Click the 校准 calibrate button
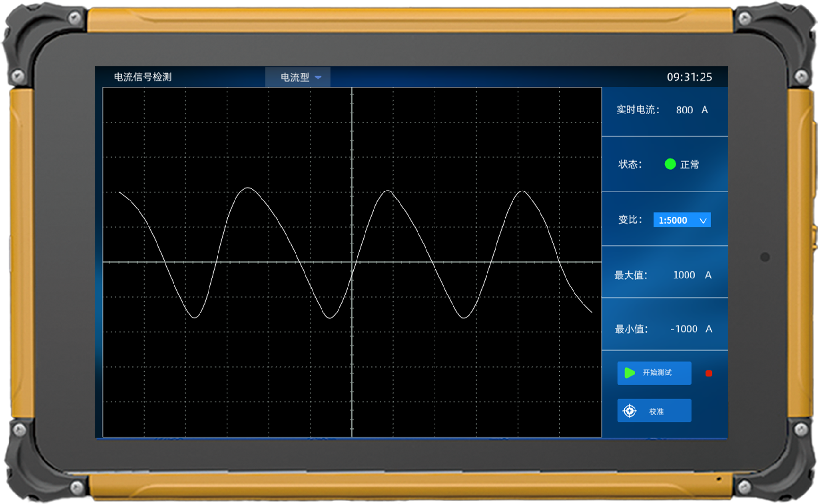818x504 pixels. (654, 410)
